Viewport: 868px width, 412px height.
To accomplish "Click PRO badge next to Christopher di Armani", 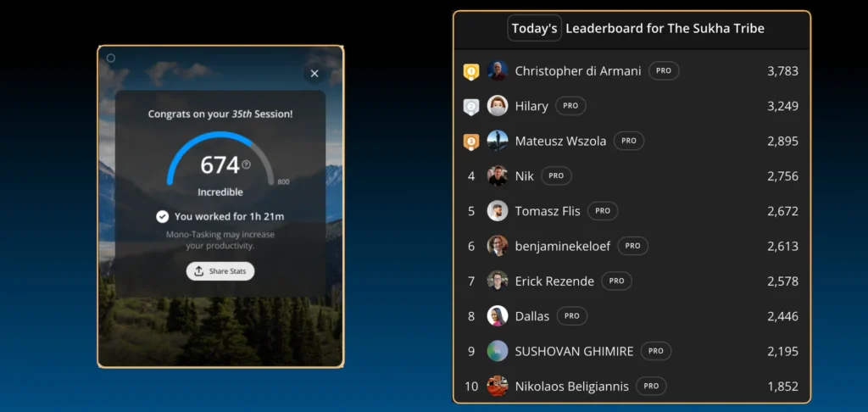I will 664,71.
